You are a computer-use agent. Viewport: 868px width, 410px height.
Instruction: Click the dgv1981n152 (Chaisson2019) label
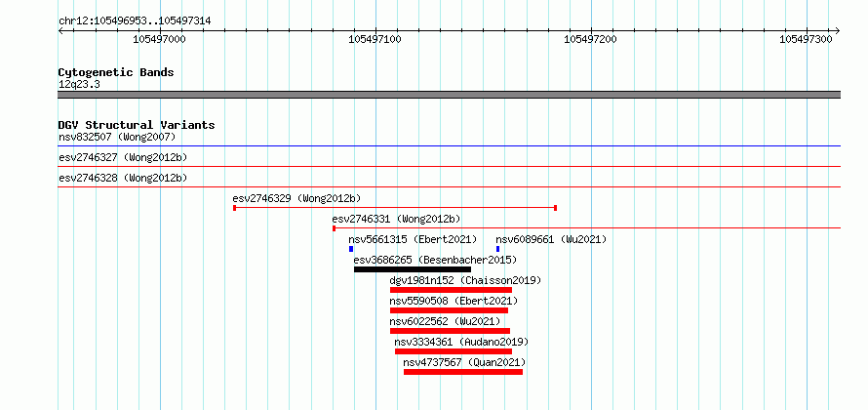[x=465, y=280]
